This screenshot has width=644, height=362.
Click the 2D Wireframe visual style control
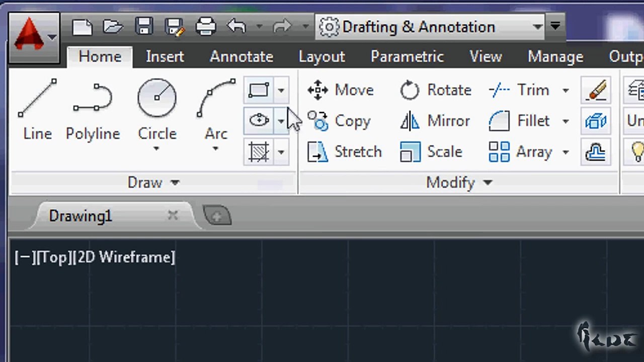(125, 257)
